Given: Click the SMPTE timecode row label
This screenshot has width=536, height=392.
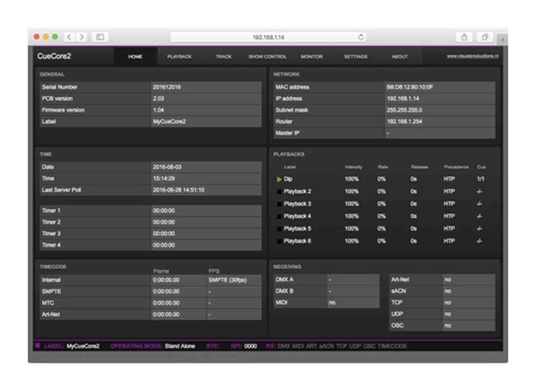Looking at the screenshot, I should click(x=51, y=291).
